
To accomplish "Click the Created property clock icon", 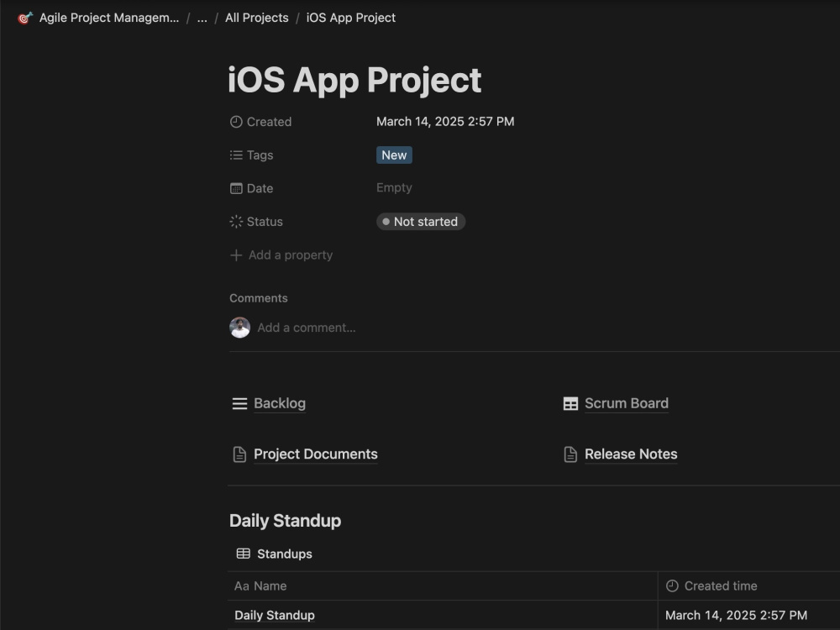I will (x=236, y=122).
